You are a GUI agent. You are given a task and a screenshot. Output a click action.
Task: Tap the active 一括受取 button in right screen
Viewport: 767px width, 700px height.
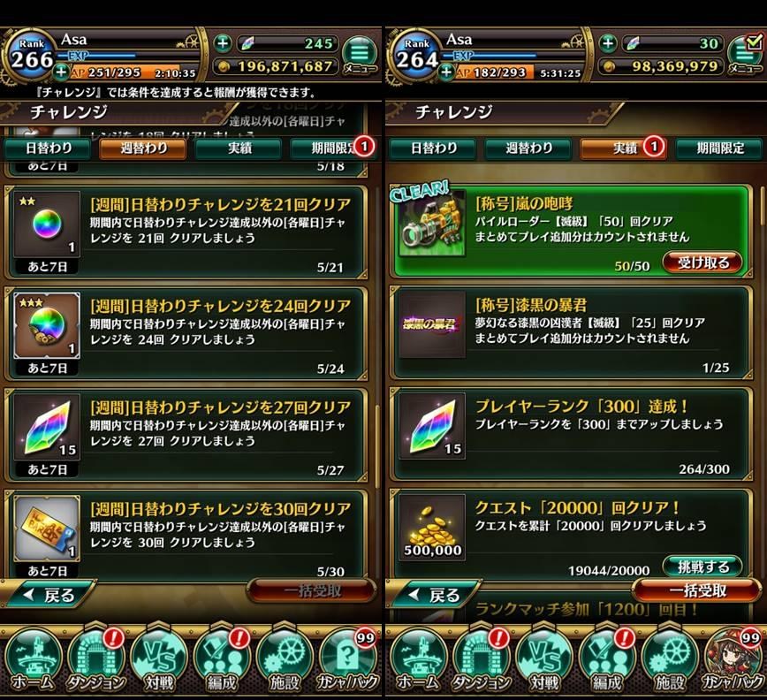click(x=697, y=590)
